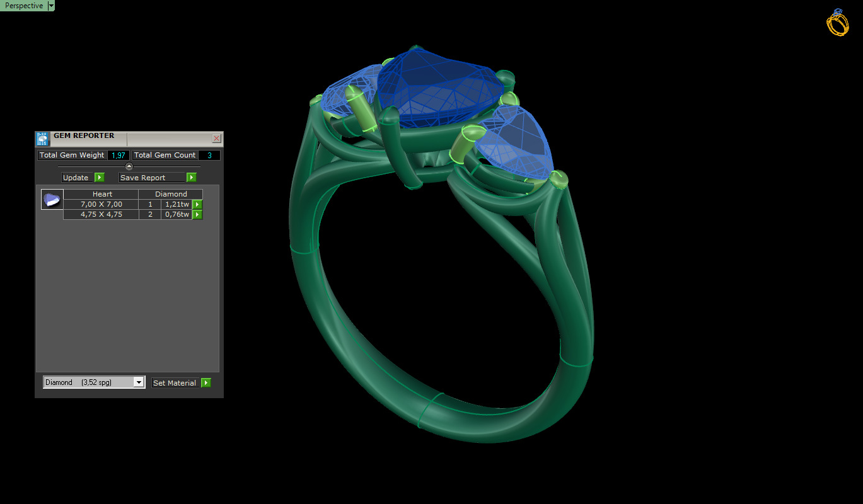The image size is (863, 504).
Task: Click the GEM REPORTER title bar text
Action: pyautogui.click(x=84, y=135)
